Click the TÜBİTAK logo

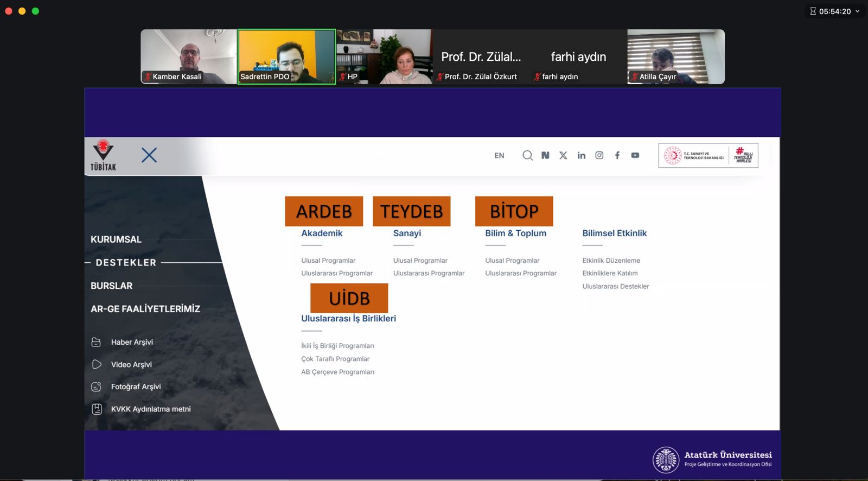pyautogui.click(x=103, y=155)
